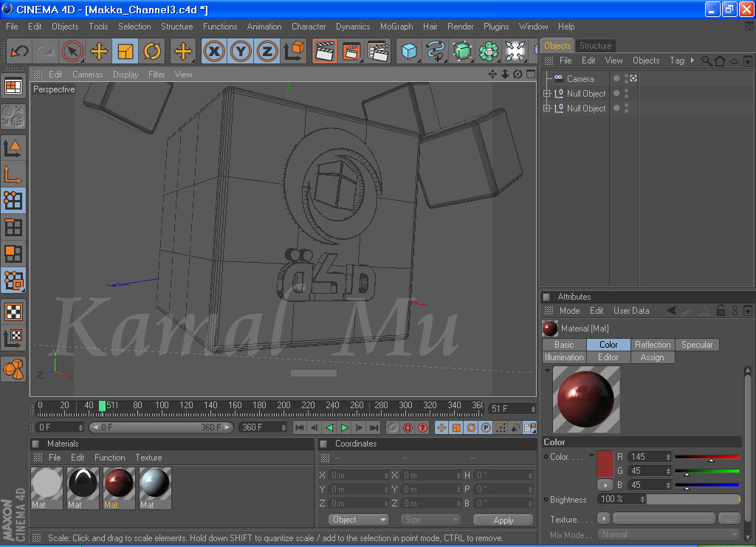756x547 pixels.
Task: Make object editable globe icon
Action: click(13, 116)
